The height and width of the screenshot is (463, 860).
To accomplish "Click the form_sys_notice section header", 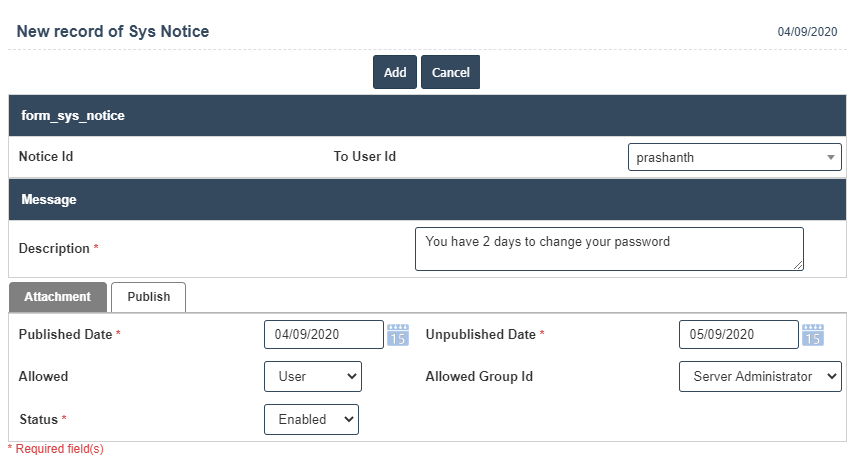I will (x=73, y=116).
